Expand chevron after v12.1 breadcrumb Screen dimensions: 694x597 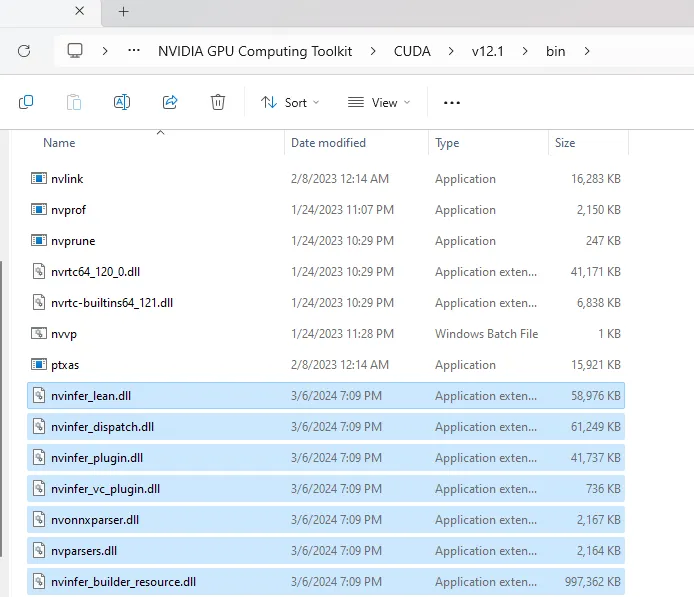pos(525,51)
